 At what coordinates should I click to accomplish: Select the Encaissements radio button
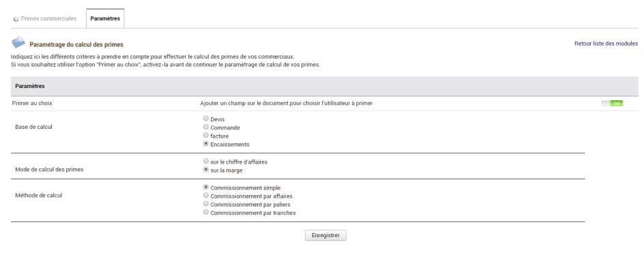[206, 144]
